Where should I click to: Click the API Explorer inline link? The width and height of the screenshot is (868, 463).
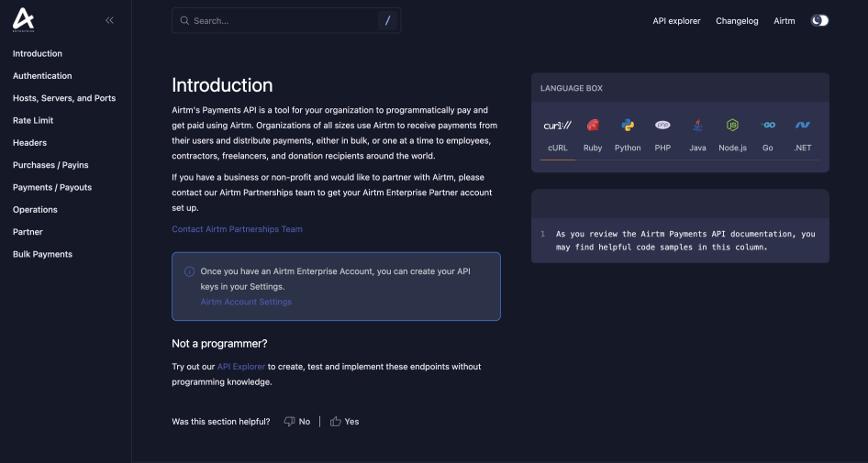pos(241,367)
